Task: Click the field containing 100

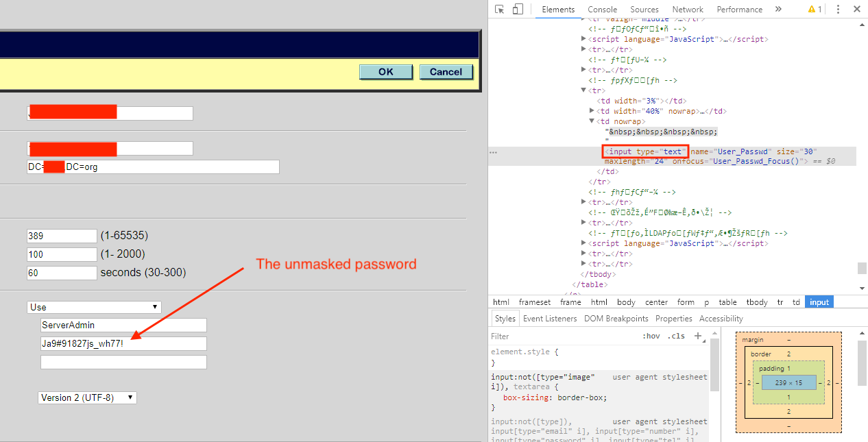Action: point(62,254)
